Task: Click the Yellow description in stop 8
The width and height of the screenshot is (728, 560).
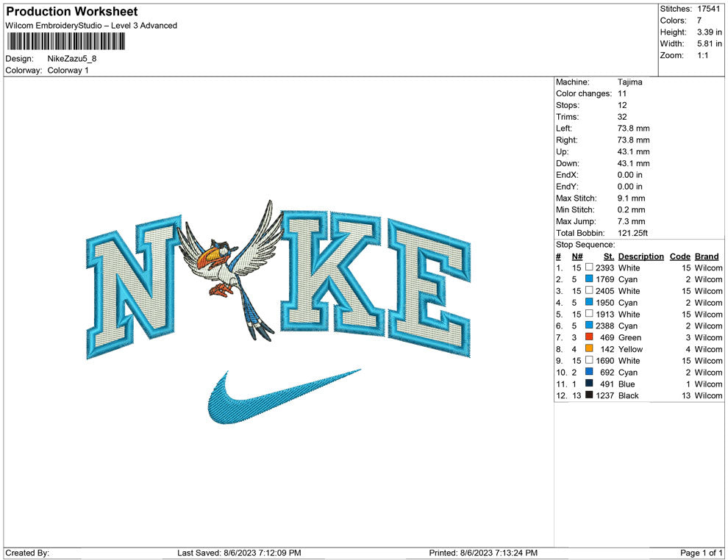Action: (630, 349)
